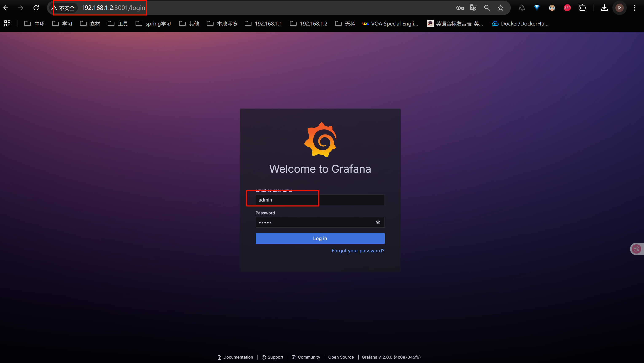Open the AdBlock Plus extension

tap(567, 8)
